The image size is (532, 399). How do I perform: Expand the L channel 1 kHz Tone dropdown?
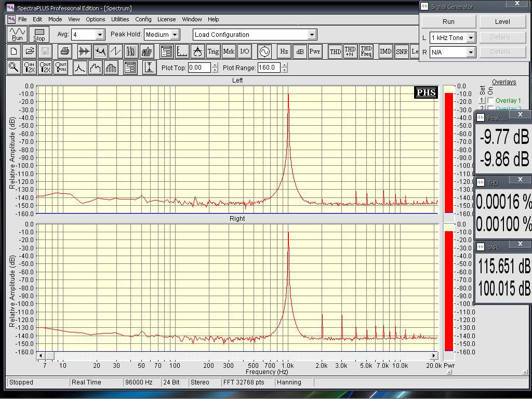coord(471,38)
